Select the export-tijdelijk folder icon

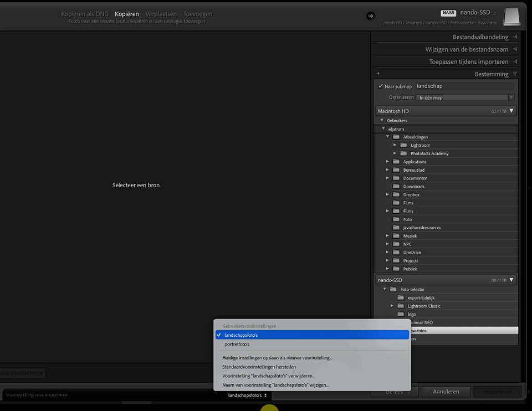coord(401,298)
